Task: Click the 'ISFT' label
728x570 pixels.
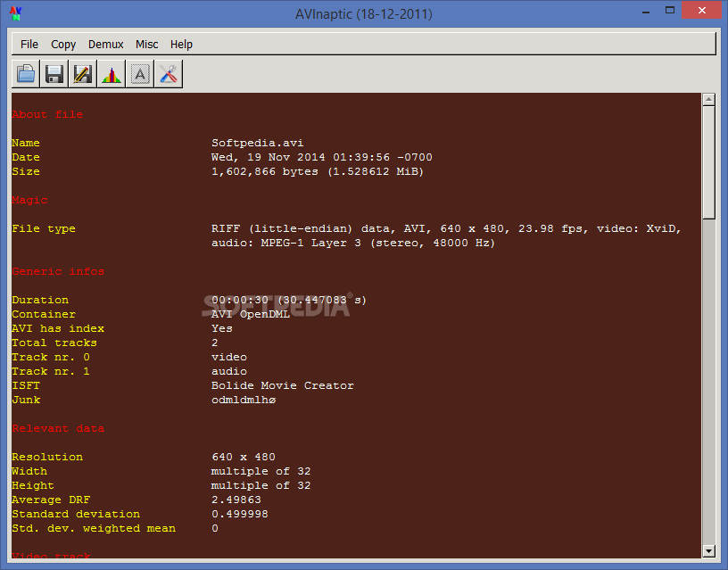Action: click(x=26, y=385)
